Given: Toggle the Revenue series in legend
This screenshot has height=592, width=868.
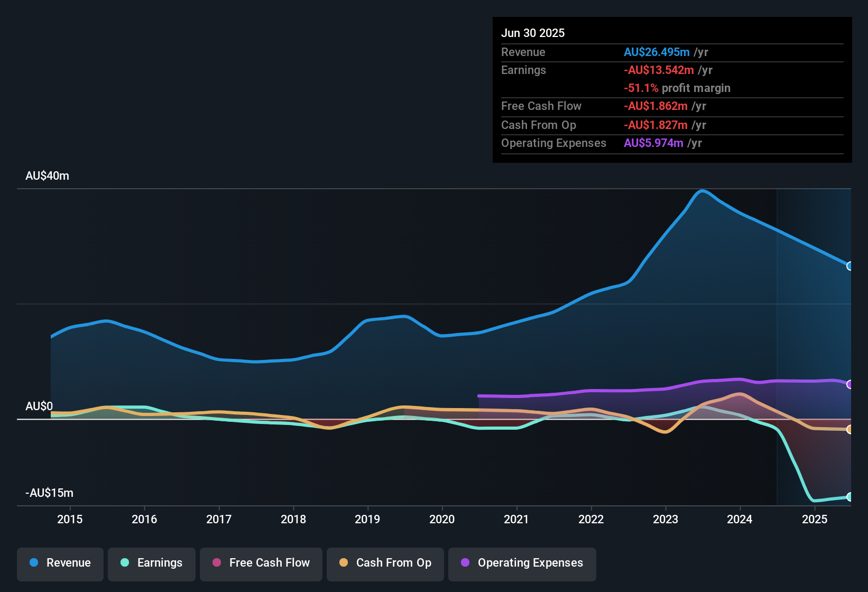Looking at the screenshot, I should pos(60,563).
